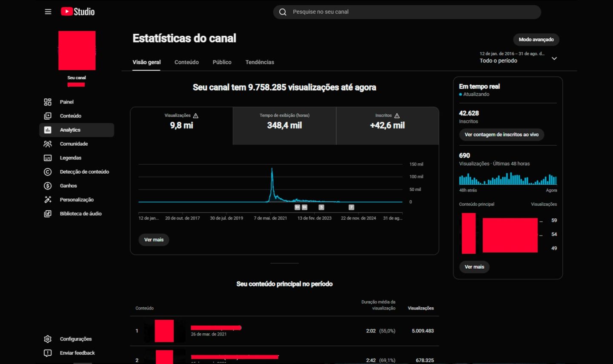The height and width of the screenshot is (364, 613).
Task: Switch to the Público tab
Action: [x=222, y=62]
